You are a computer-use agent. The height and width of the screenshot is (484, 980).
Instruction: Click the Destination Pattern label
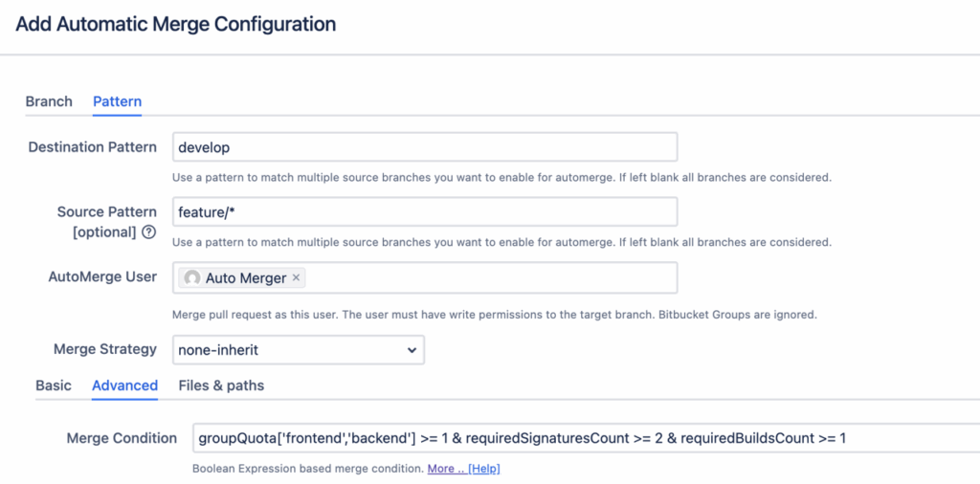tap(93, 147)
